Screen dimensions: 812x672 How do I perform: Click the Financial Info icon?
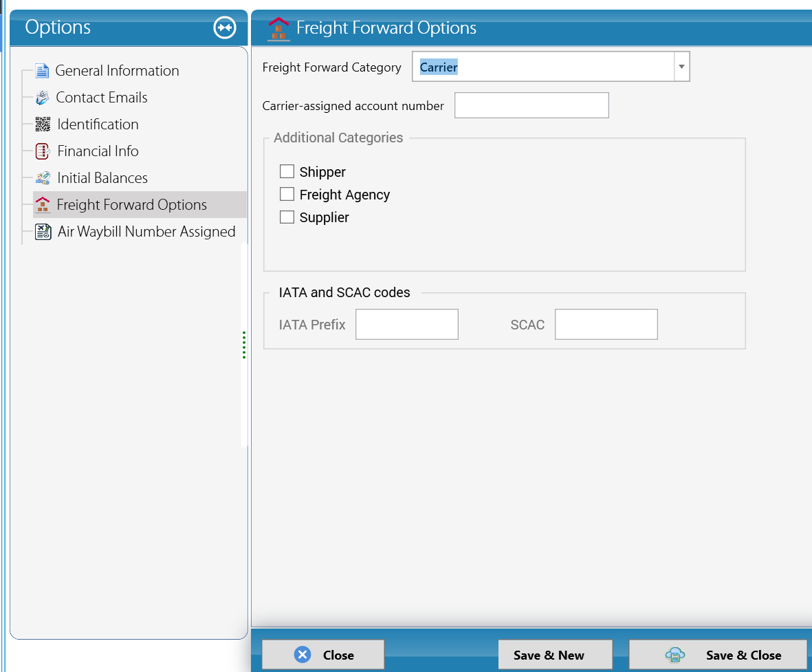tap(43, 151)
